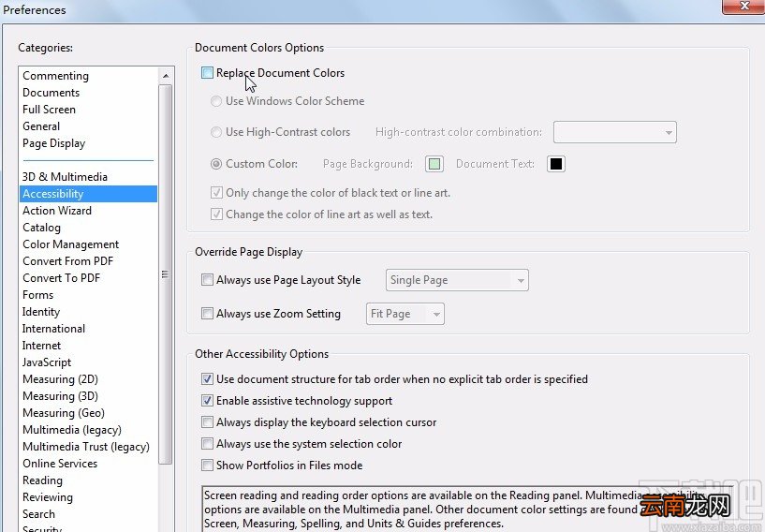Open Action Wizard category

[57, 211]
